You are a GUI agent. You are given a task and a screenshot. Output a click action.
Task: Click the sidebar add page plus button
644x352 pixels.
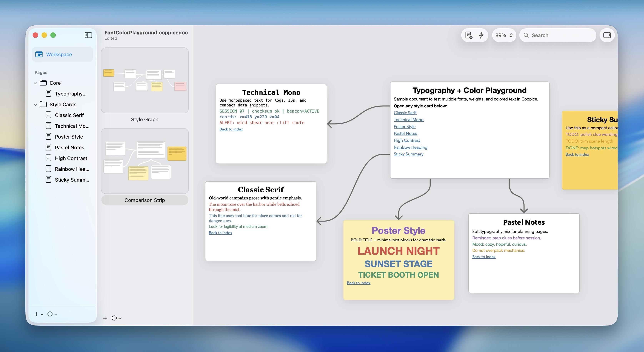pos(37,314)
